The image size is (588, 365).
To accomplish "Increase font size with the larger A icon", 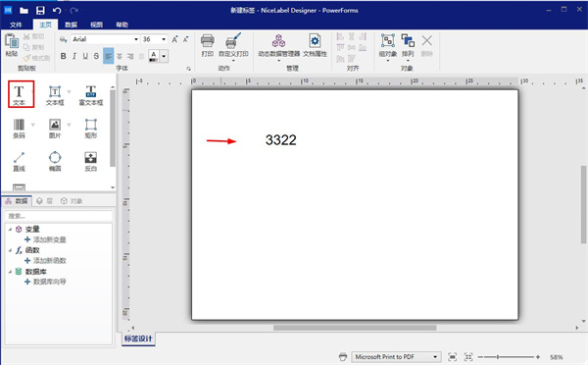I will [x=174, y=39].
